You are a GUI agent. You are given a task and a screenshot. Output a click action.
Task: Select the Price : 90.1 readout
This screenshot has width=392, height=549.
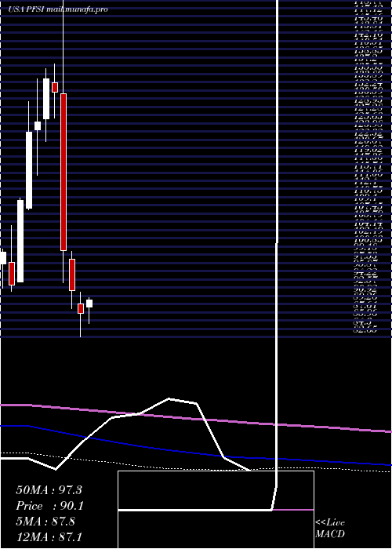coord(49,506)
